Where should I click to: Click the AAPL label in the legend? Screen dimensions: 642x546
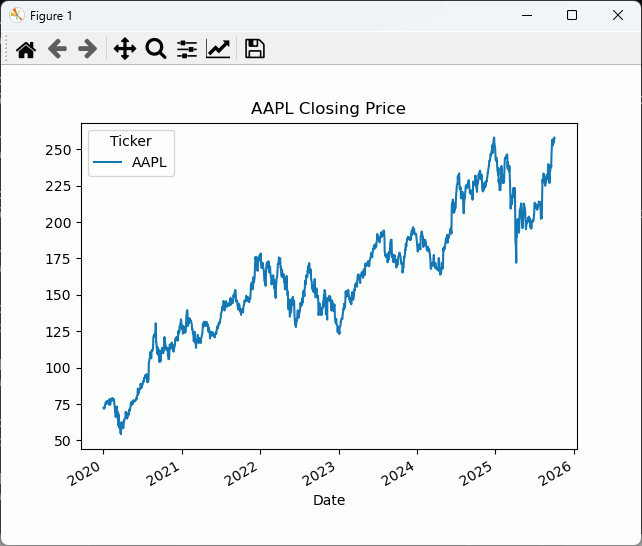coord(149,162)
